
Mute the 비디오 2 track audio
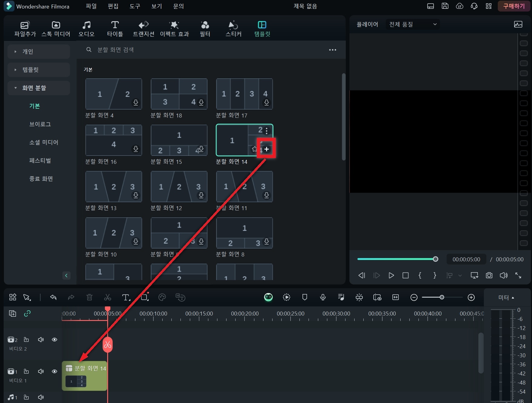[x=41, y=339]
